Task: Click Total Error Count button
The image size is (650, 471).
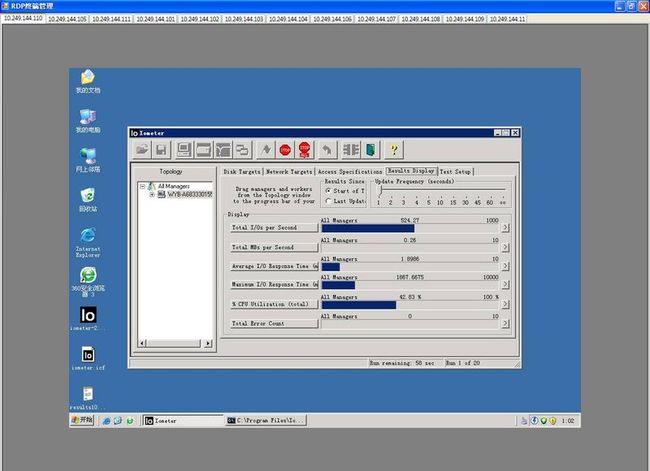Action: tap(274, 323)
